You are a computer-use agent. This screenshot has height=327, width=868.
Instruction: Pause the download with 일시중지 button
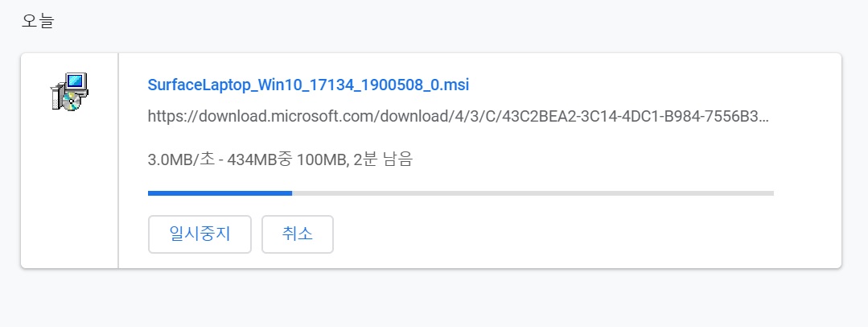pyautogui.click(x=200, y=234)
